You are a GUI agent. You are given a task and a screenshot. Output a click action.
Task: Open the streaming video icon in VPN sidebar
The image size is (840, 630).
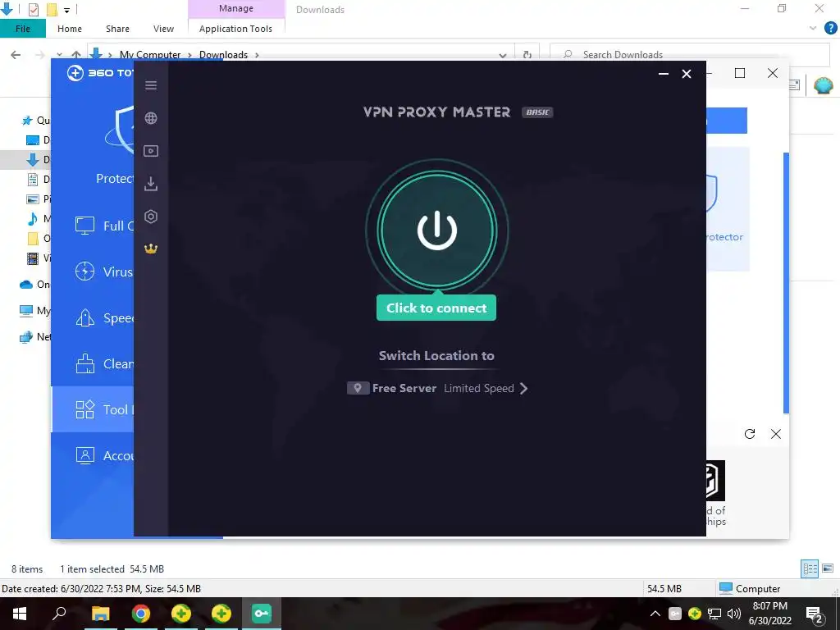(151, 151)
